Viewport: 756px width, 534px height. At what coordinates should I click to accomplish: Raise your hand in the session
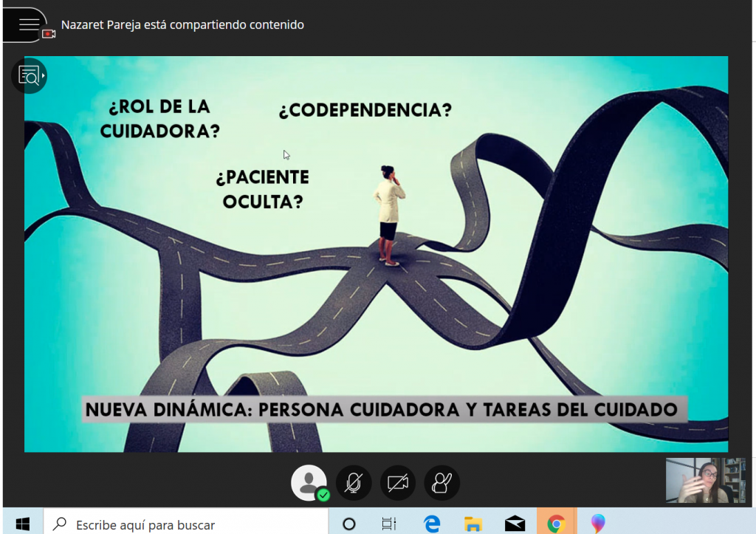point(442,483)
